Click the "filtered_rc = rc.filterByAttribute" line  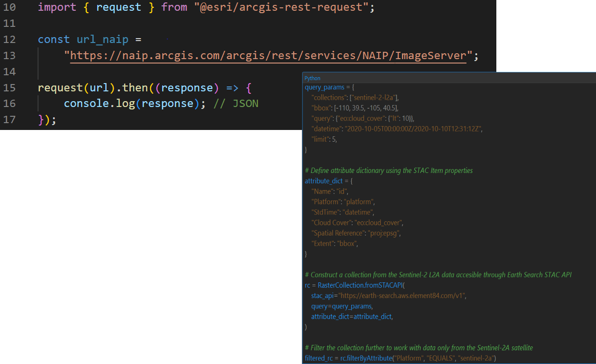401,359
